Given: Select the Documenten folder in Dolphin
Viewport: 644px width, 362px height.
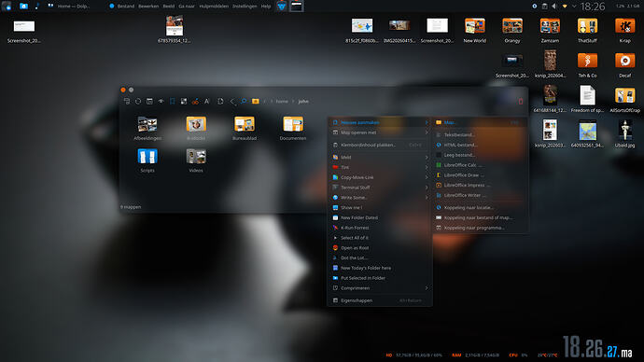Looking at the screenshot, I should (293, 128).
